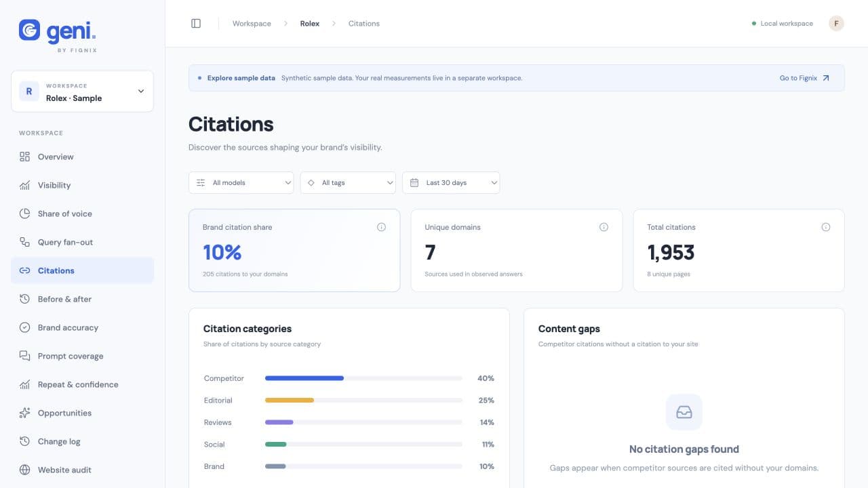The image size is (868, 488).
Task: Click the Citations breadcrumb
Action: point(364,24)
